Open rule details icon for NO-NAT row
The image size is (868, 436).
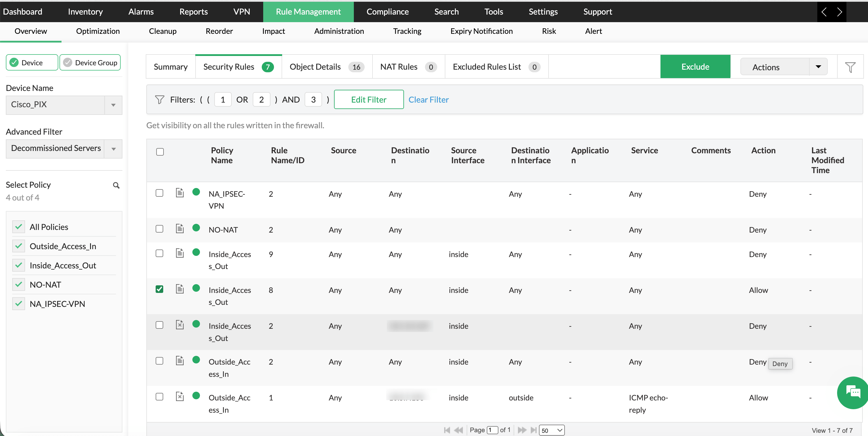click(180, 228)
